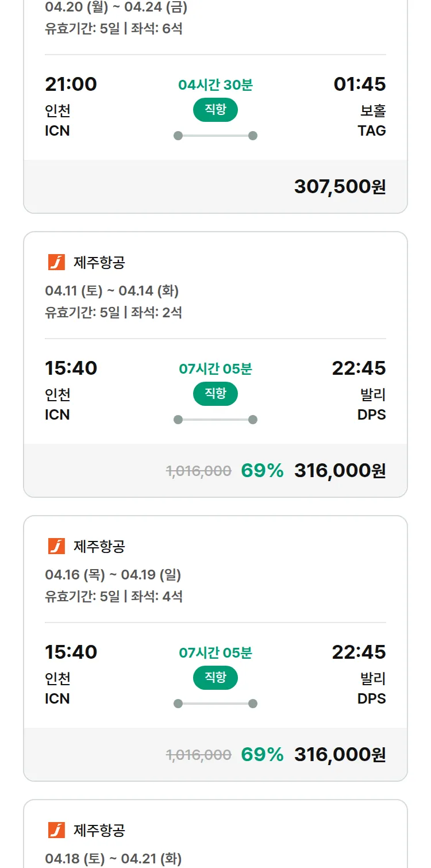The image size is (431, 868).
Task: Open the 04.11 (토) ~ 04.14 (화) date range
Action: [111, 291]
